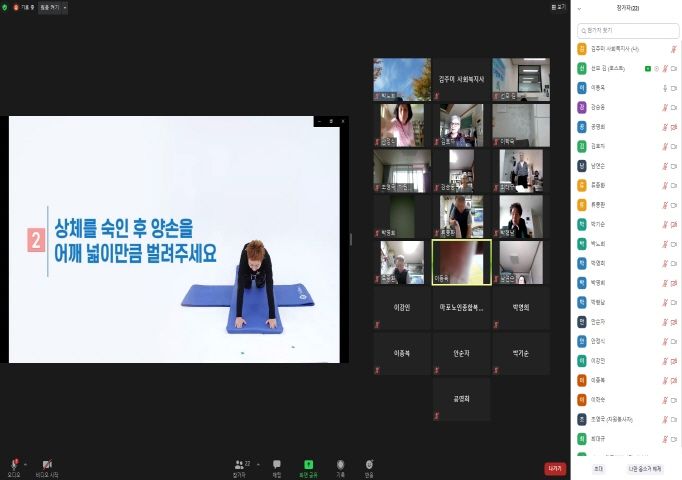Select the 박노희 sky photo video tile
Screen dimensions: 682x480
(402, 79)
